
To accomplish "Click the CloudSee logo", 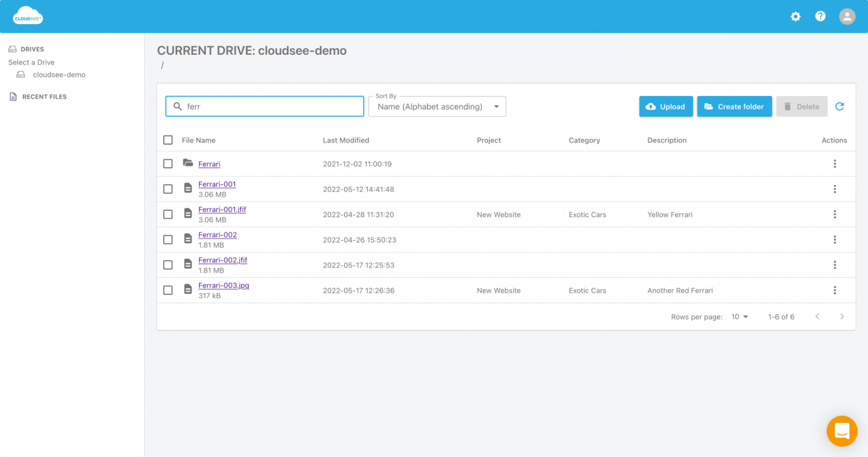I will pyautogui.click(x=28, y=16).
